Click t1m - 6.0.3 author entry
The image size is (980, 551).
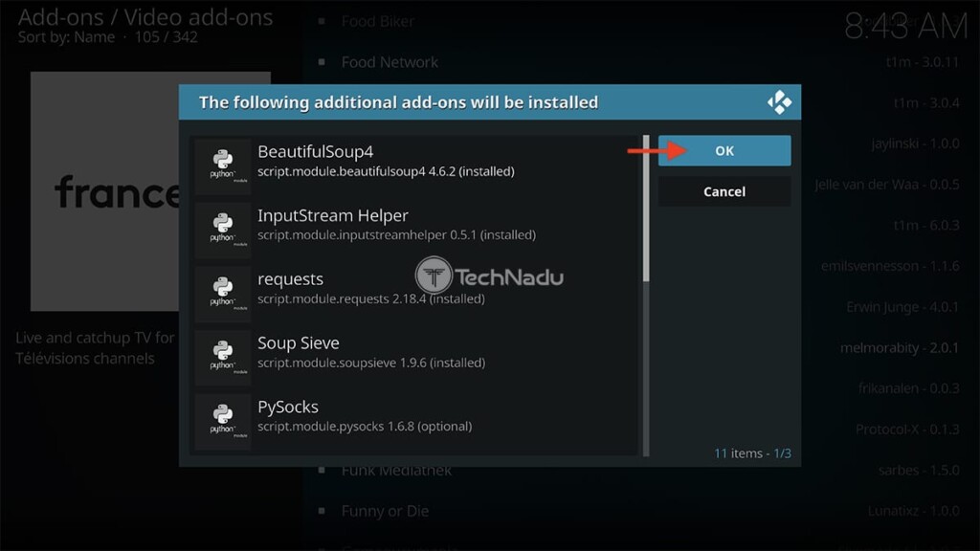926,225
